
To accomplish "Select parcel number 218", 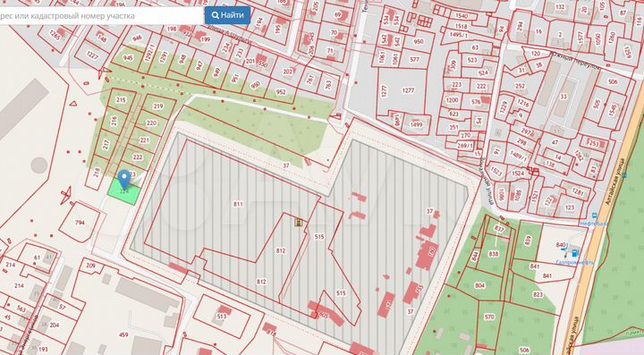I will click(97, 172).
